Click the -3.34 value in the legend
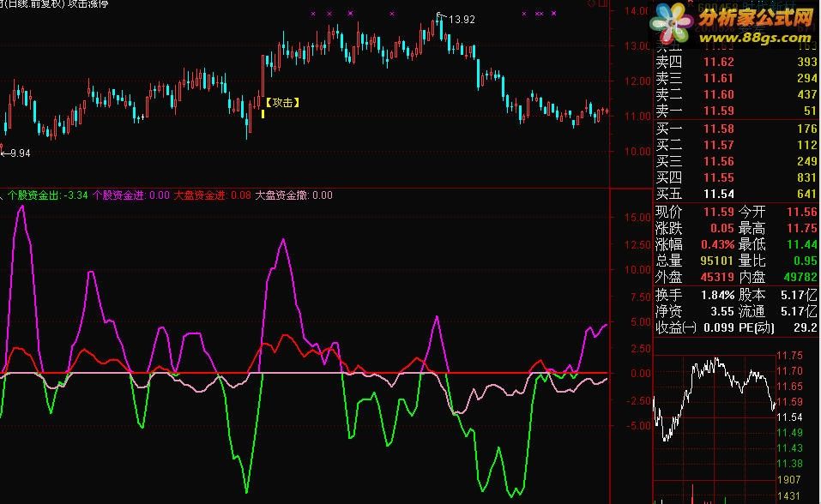Viewport: 821px width, 504px height. click(75, 195)
